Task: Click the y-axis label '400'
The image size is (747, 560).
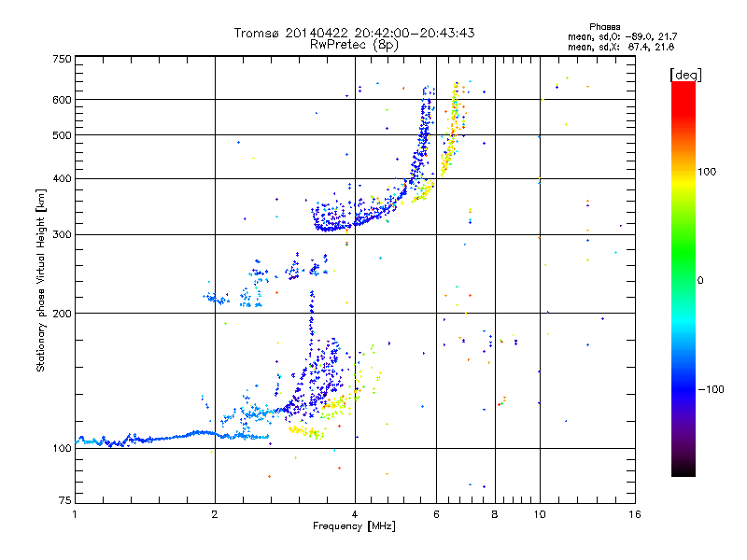Action: click(62, 179)
